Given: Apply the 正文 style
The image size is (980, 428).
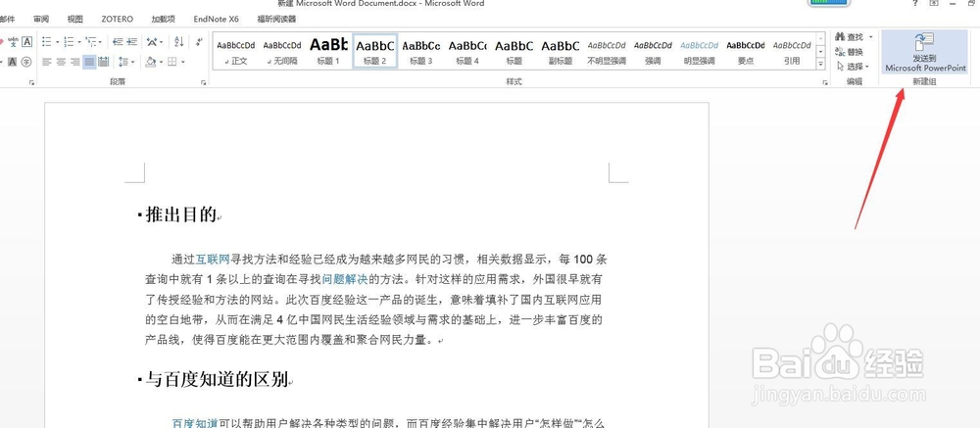Looking at the screenshot, I should [x=236, y=52].
